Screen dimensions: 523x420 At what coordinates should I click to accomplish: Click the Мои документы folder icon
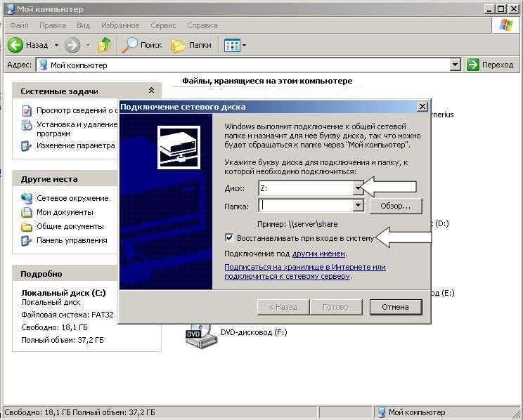click(27, 212)
